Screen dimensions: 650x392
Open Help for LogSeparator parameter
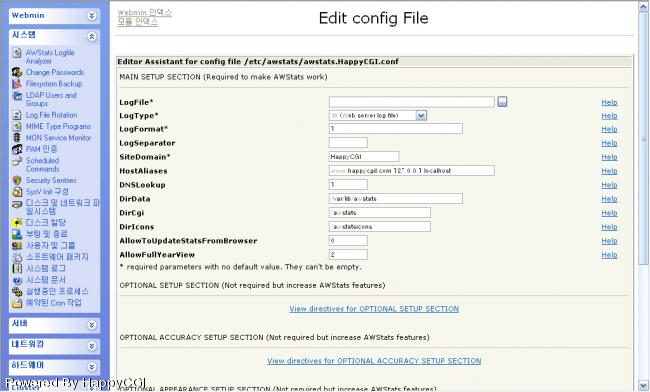coord(609,143)
